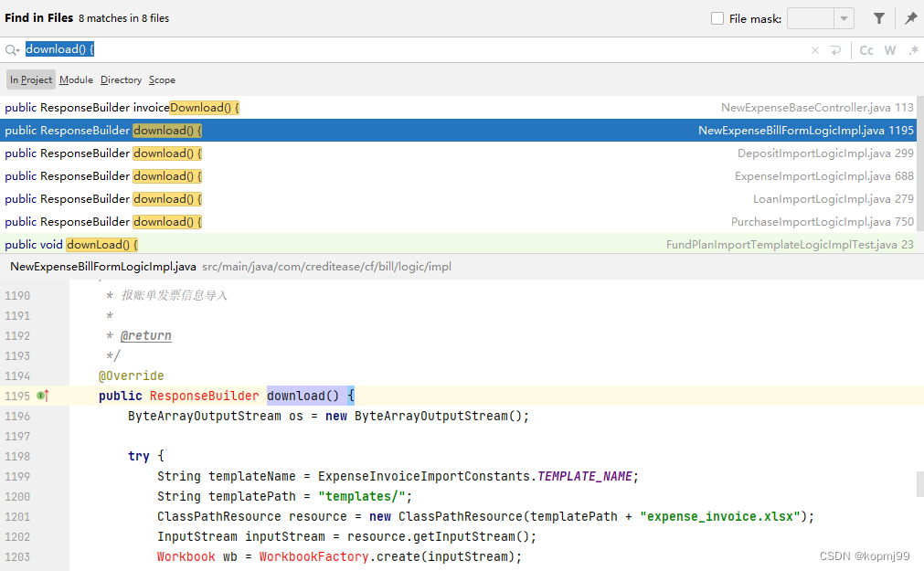Clear the search text with X icon
Viewport: 924px width, 571px height.
(x=815, y=50)
